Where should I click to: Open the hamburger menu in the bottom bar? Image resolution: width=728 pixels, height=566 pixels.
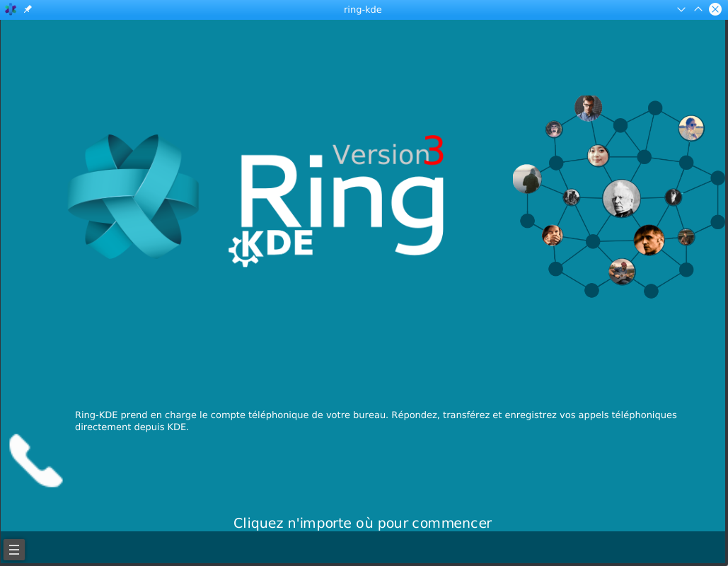pos(14,550)
